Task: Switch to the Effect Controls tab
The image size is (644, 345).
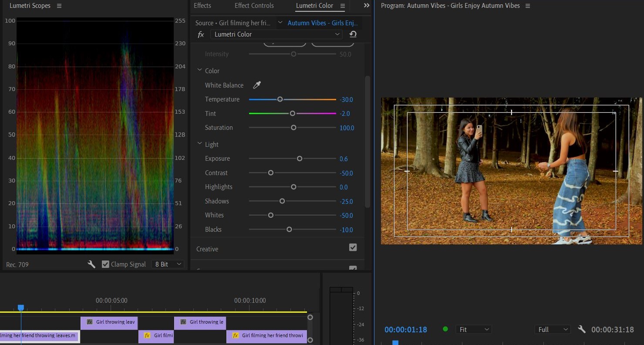Action: click(254, 6)
